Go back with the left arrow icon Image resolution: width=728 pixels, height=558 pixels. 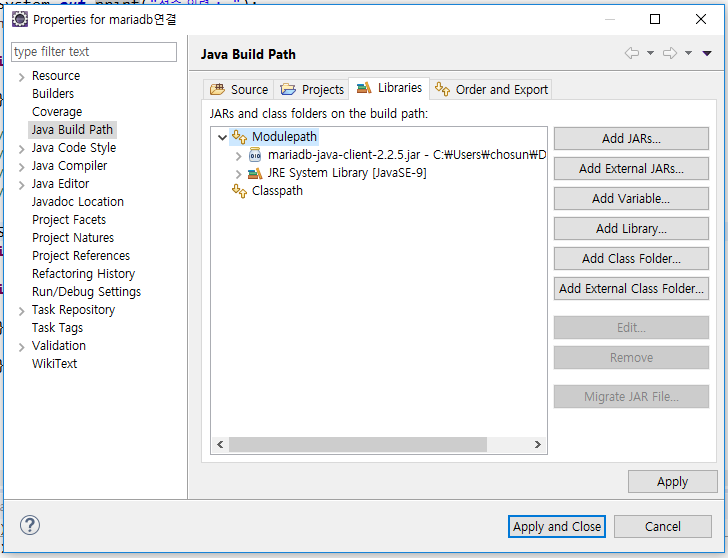click(x=631, y=53)
